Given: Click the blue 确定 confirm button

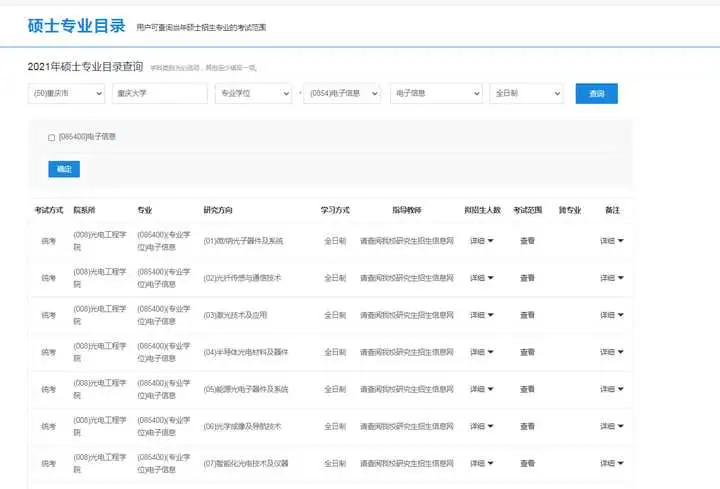Looking at the screenshot, I should point(64,169).
